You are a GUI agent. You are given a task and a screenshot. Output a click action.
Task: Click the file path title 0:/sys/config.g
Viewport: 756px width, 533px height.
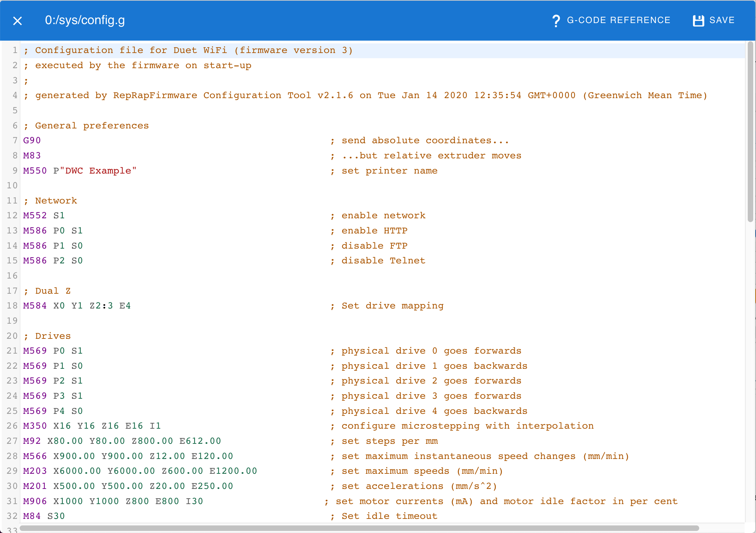(x=85, y=20)
